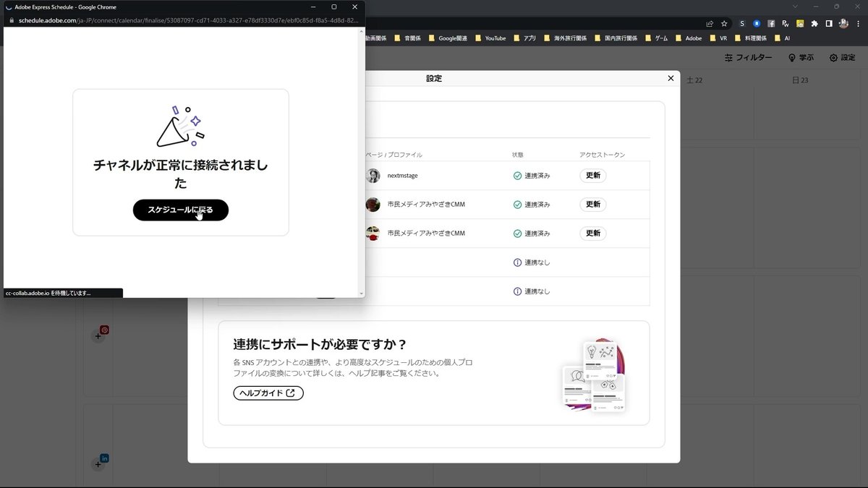868x488 pixels.
Task: Click the LinkedIn add-channel plus icon
Action: pyautogui.click(x=98, y=463)
